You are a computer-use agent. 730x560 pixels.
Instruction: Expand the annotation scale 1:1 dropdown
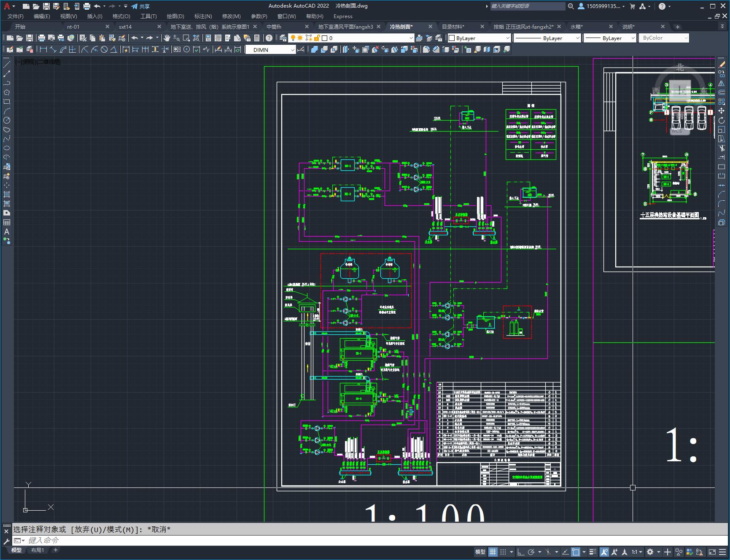[x=637, y=552]
